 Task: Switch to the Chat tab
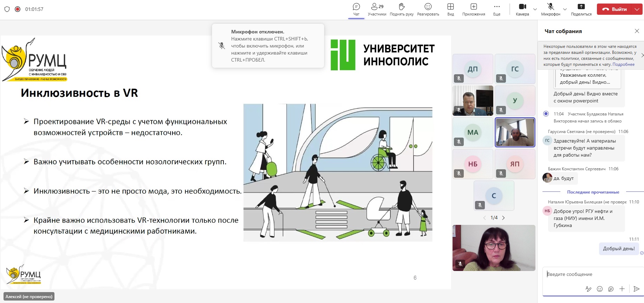(356, 9)
